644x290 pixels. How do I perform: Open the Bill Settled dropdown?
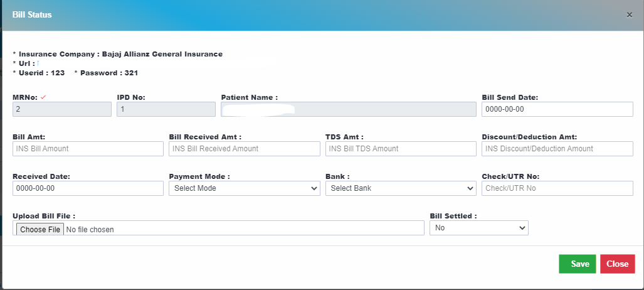pos(479,227)
